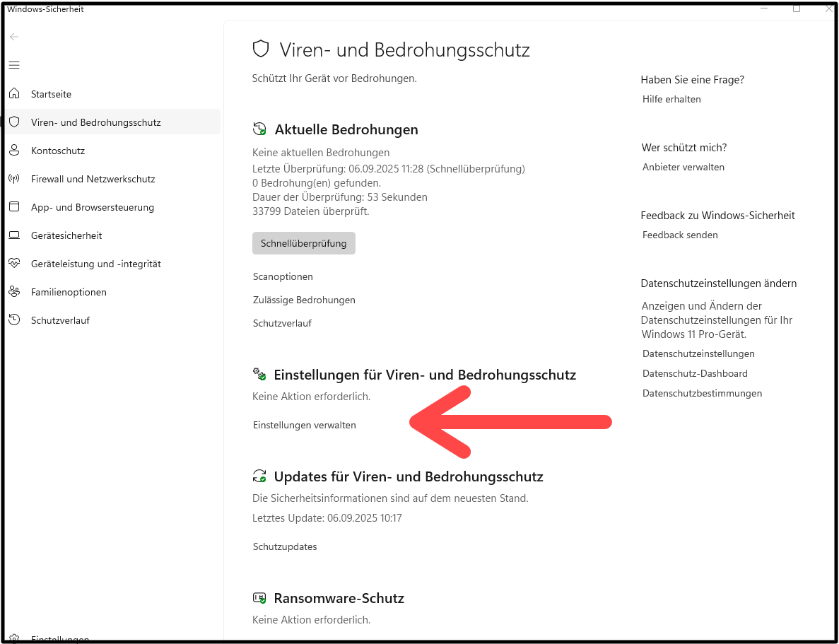
Task: Click the Aktuelle Bedrohungen heading
Action: click(346, 129)
